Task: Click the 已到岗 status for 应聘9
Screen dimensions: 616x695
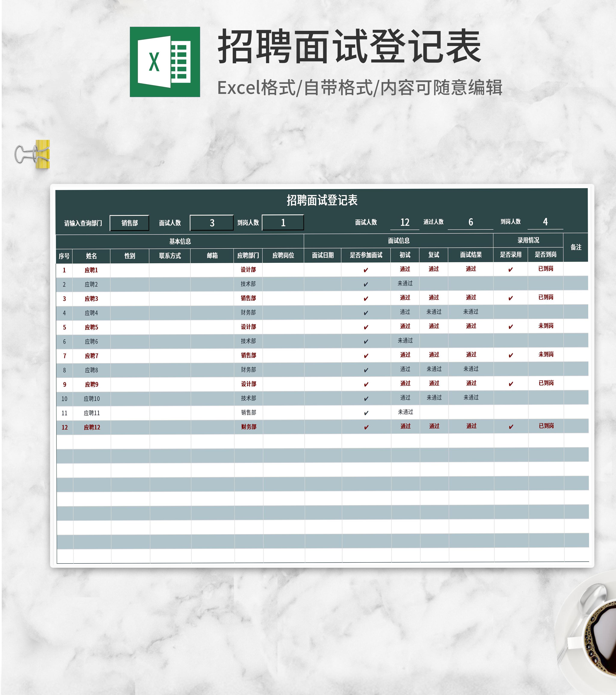Action: click(546, 383)
